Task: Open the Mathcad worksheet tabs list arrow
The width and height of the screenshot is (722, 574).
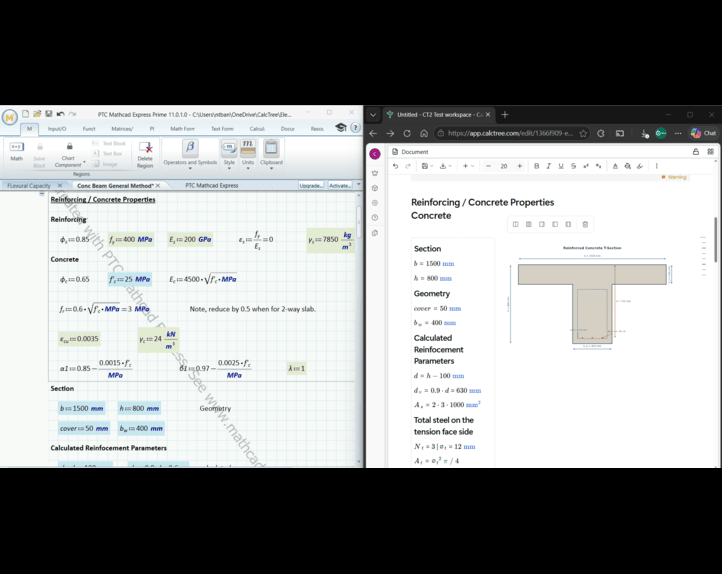Action: 359,185
